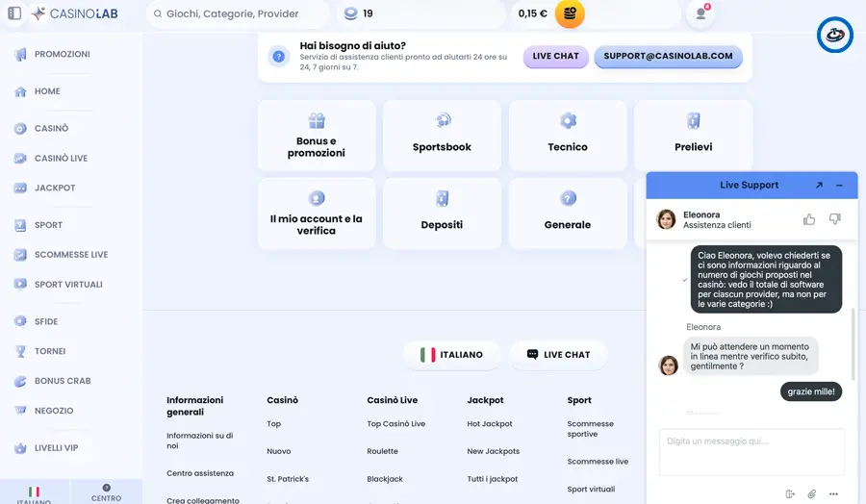Open the Nuovo casino footer link
866x504 pixels.
[279, 451]
